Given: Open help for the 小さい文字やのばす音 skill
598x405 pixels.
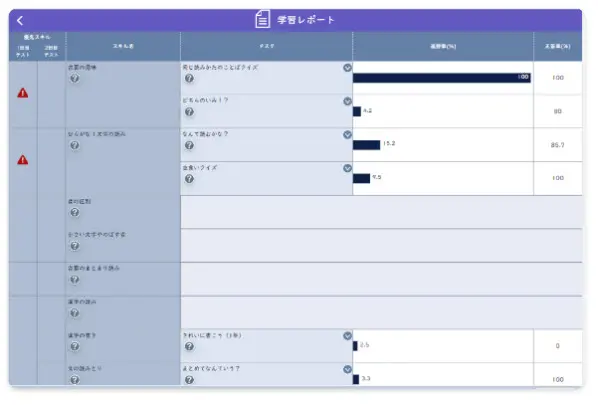Looking at the screenshot, I should tap(75, 246).
